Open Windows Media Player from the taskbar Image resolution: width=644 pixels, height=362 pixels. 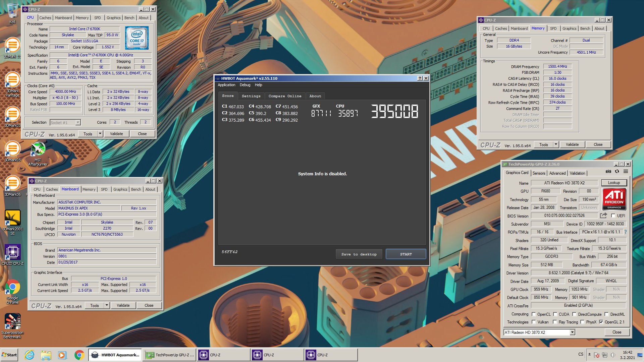(62, 355)
